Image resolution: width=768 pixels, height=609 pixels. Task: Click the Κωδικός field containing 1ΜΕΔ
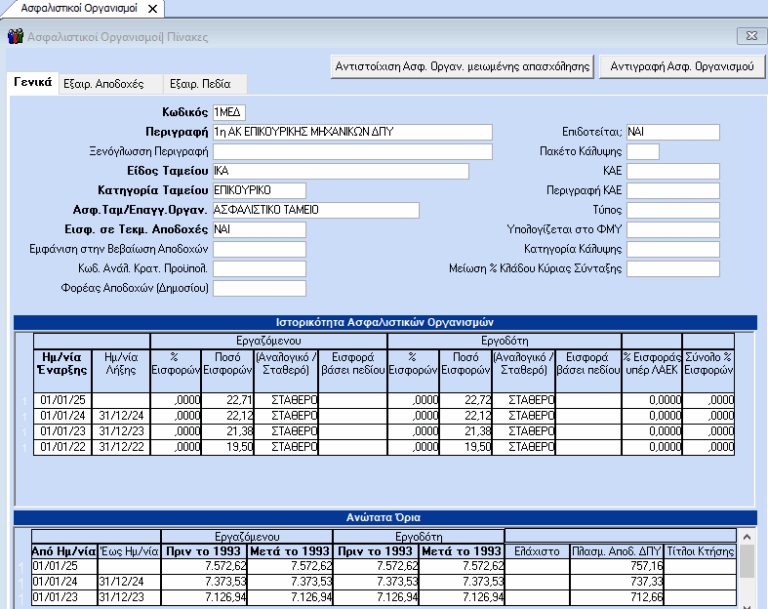pyautogui.click(x=229, y=112)
